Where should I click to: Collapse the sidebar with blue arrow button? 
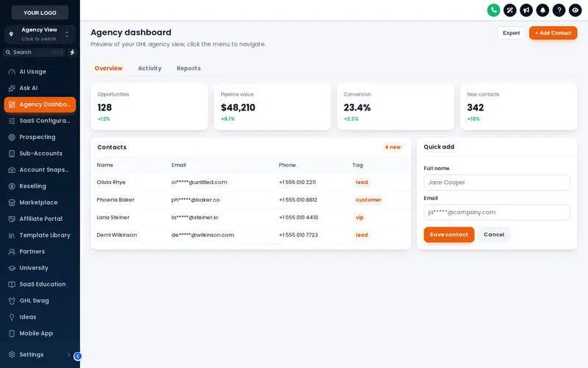click(x=78, y=356)
